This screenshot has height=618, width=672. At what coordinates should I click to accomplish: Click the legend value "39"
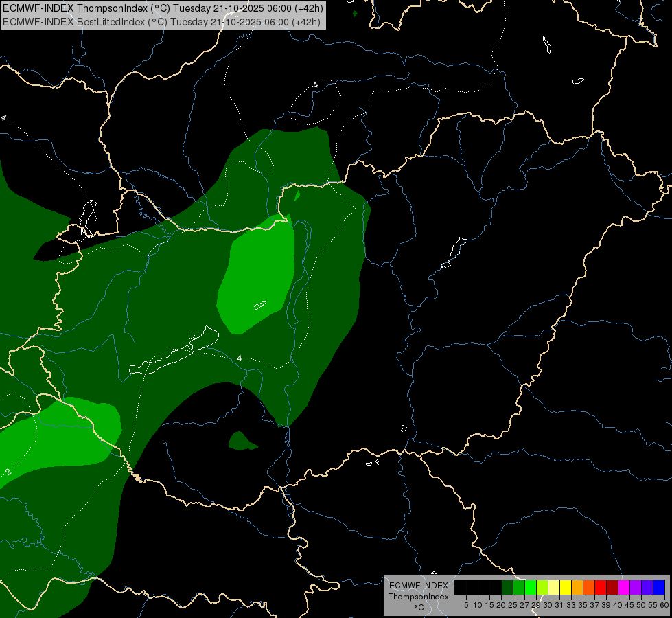607,605
